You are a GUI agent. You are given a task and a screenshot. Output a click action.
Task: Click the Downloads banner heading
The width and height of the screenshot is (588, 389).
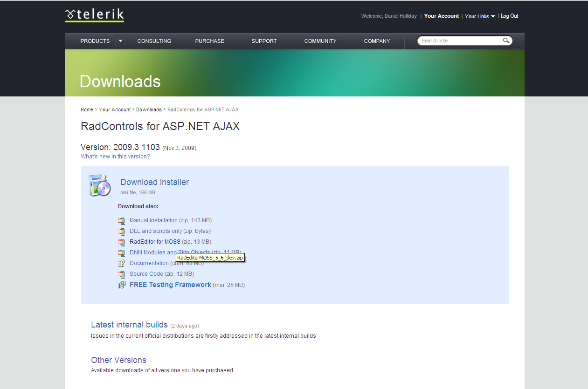(120, 82)
